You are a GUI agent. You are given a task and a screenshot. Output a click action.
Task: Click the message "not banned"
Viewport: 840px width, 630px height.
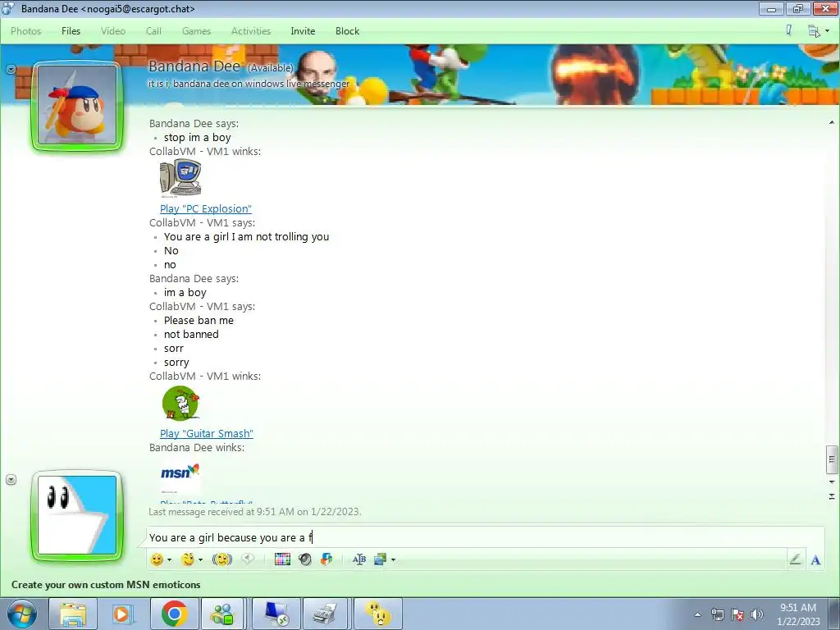(x=191, y=335)
